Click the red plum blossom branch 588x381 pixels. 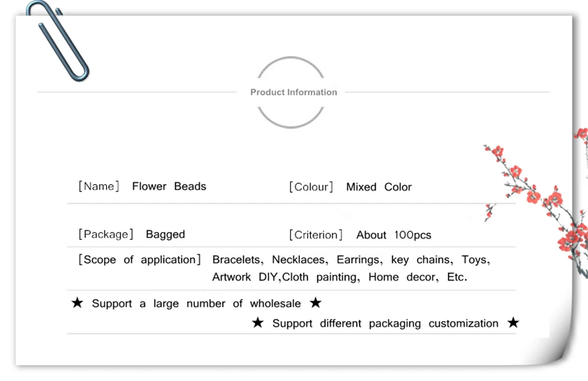click(544, 202)
